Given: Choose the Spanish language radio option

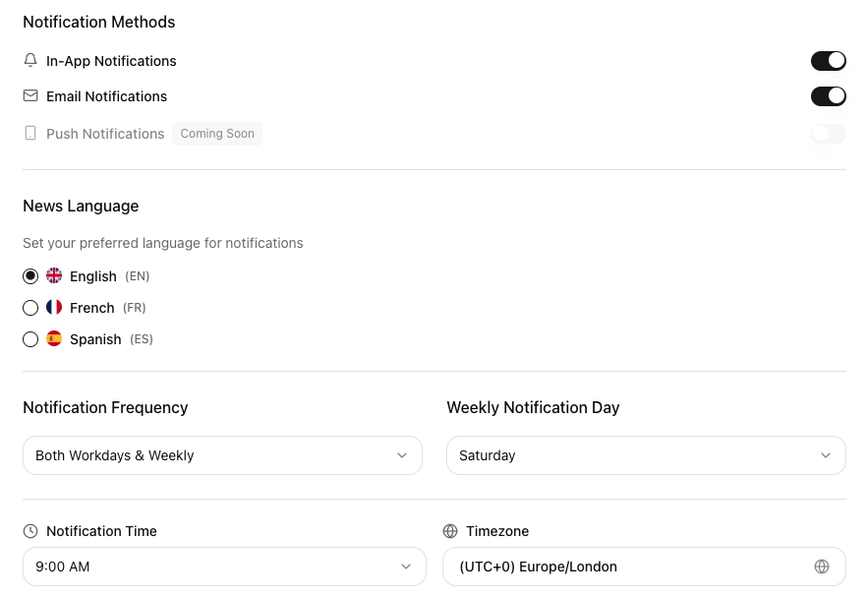Looking at the screenshot, I should [x=30, y=339].
